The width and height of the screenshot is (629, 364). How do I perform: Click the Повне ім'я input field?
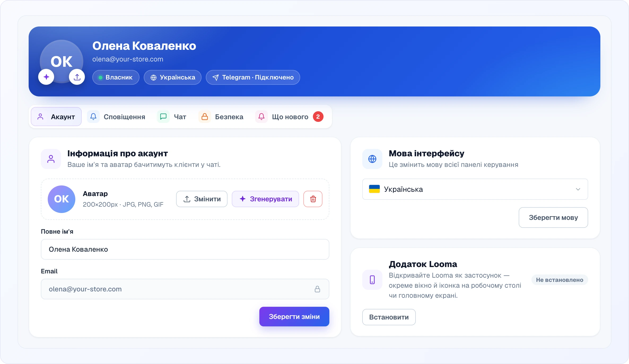[x=185, y=249]
